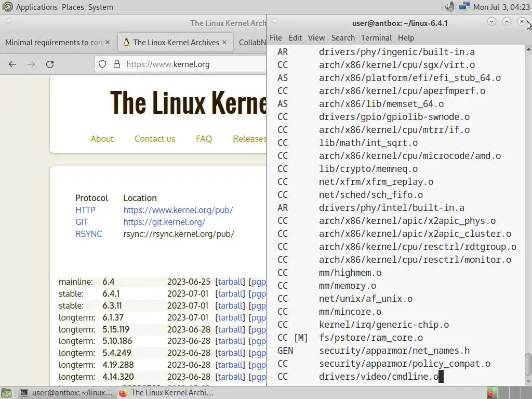Download stable 6.3.11 tarball

point(230,305)
